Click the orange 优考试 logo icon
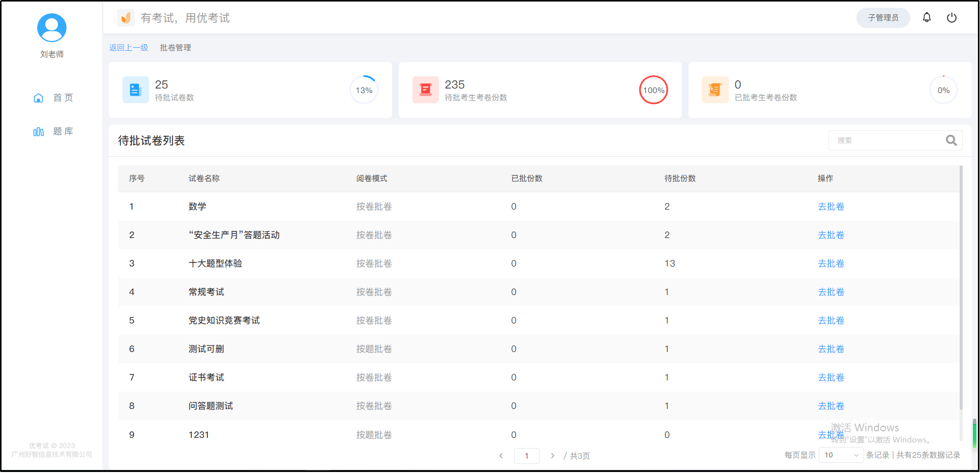Image resolution: width=980 pixels, height=473 pixels. 126,17
